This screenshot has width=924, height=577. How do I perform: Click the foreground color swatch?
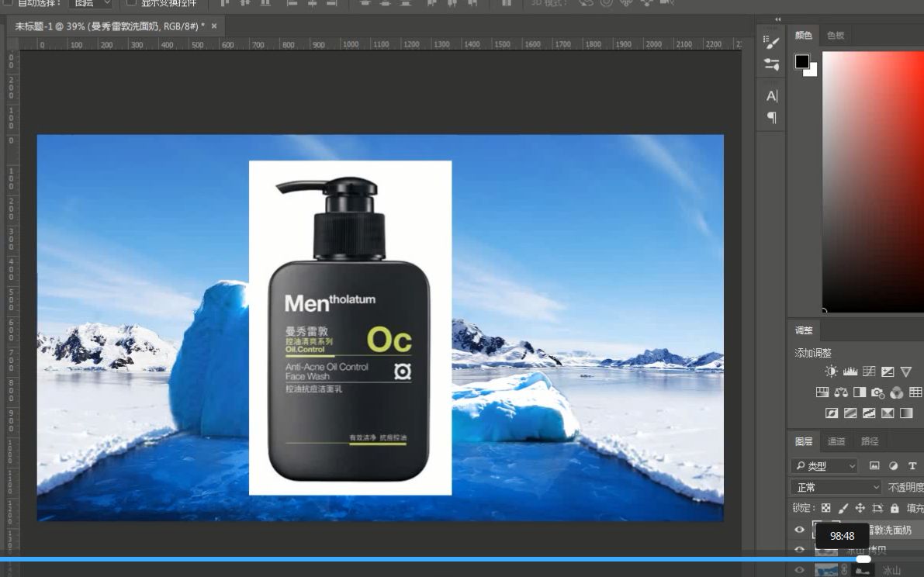pyautogui.click(x=801, y=61)
